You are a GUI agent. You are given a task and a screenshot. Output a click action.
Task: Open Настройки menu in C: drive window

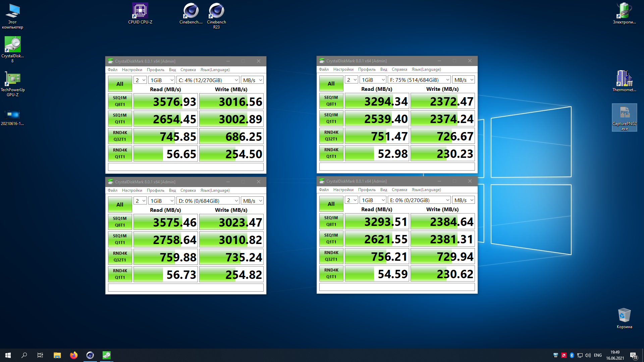point(132,70)
